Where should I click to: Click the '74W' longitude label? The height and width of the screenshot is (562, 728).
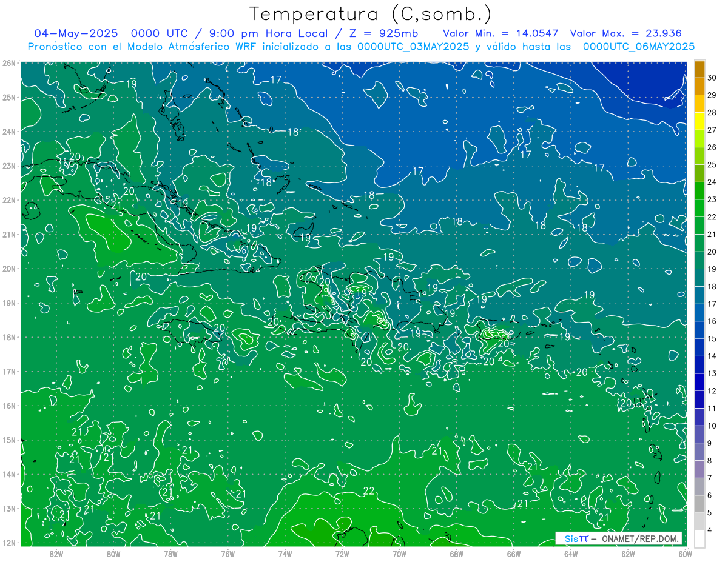coord(285,553)
